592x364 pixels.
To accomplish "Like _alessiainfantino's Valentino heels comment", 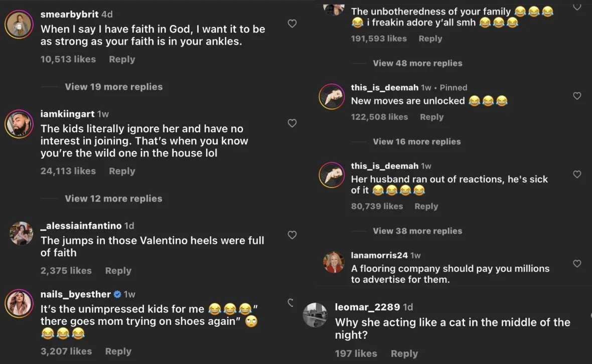I will pyautogui.click(x=292, y=235).
